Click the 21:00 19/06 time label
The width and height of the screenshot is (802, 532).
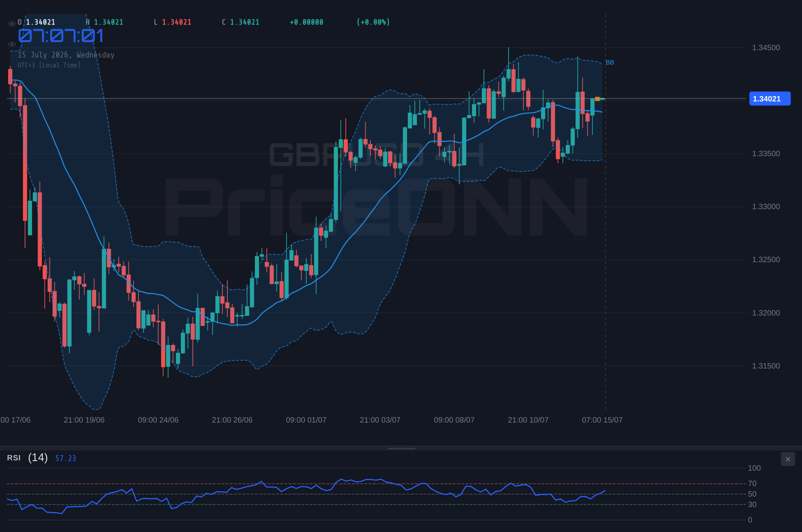pyautogui.click(x=84, y=420)
